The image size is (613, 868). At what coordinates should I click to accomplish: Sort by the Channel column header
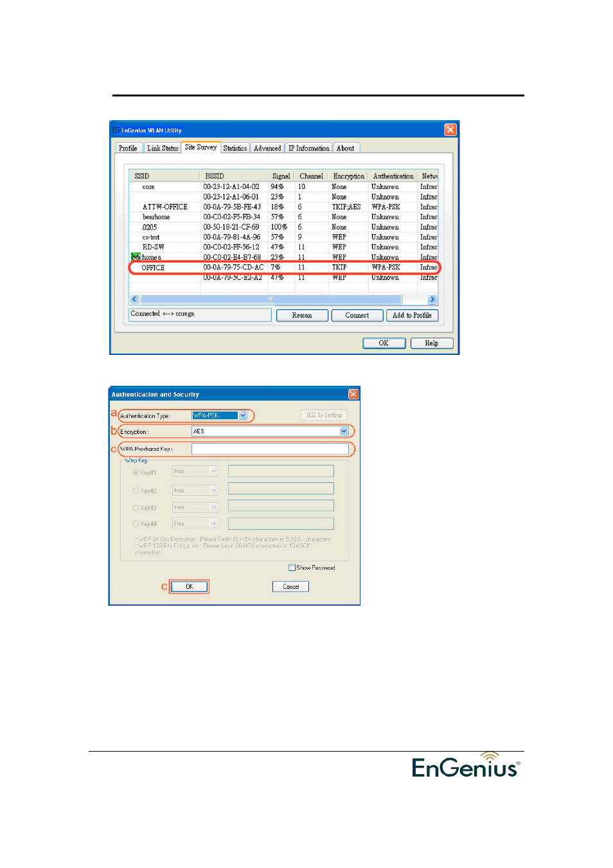click(312, 176)
